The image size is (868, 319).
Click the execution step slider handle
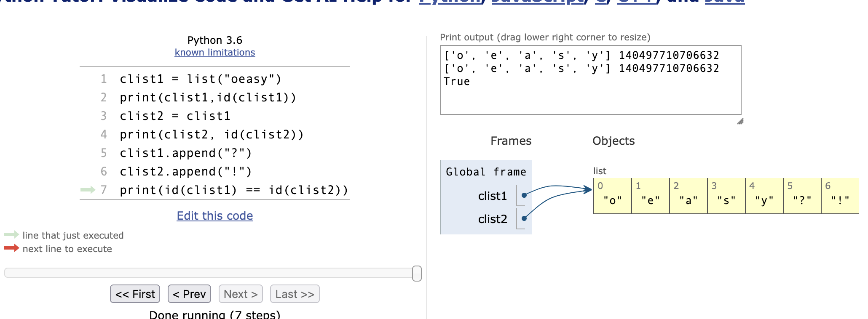[x=417, y=273]
